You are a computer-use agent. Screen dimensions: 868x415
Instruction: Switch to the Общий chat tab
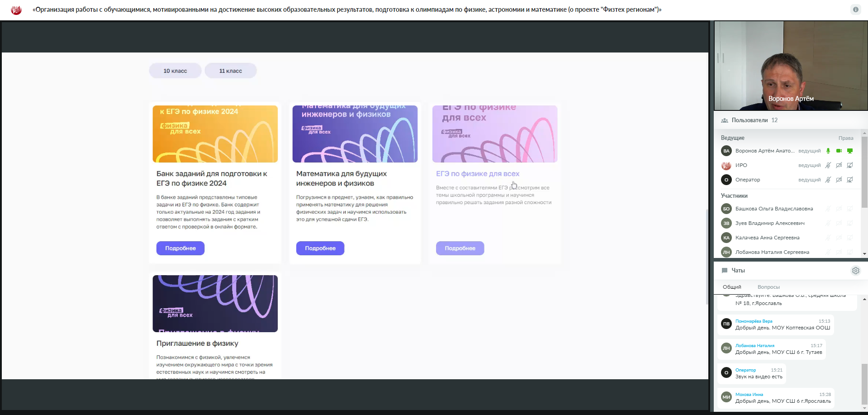732,287
